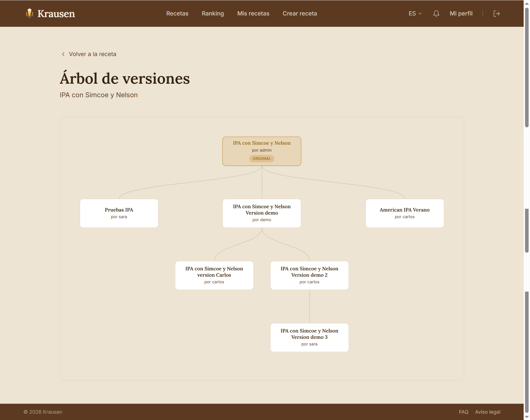This screenshot has height=420, width=530.
Task: Select the Version demo 2 node
Action: click(x=309, y=275)
